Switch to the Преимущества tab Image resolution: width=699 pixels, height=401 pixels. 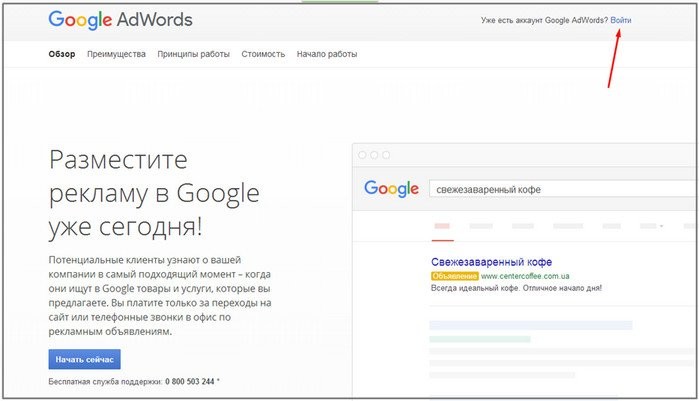coord(116,54)
